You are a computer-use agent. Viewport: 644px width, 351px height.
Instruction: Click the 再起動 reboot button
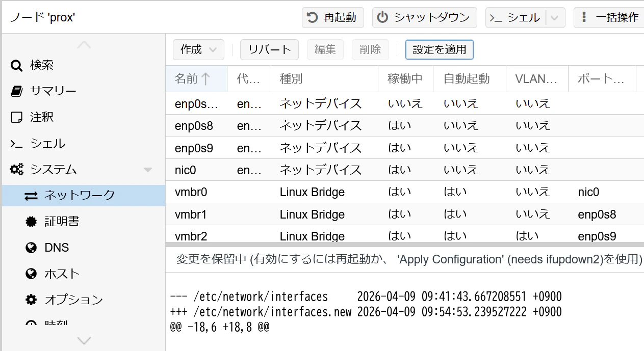pyautogui.click(x=333, y=17)
